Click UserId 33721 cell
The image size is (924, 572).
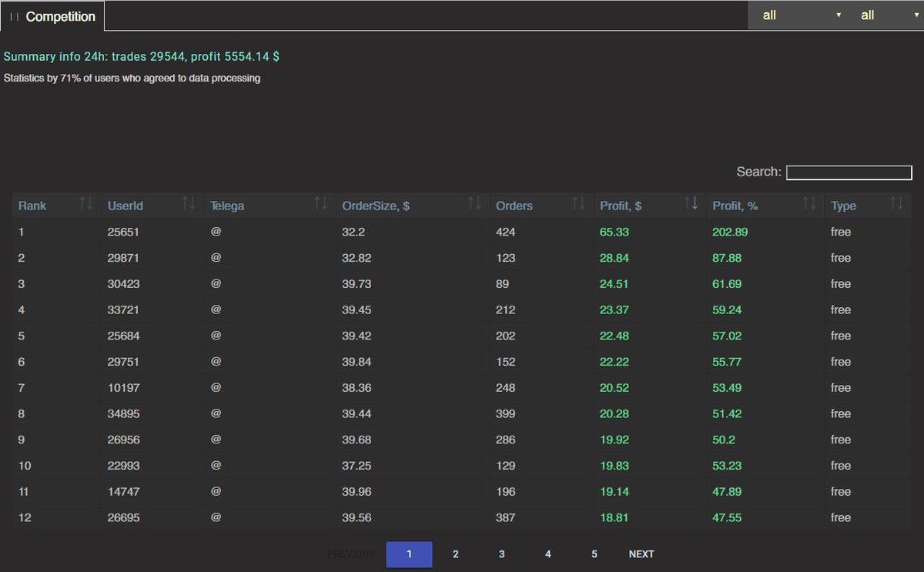tap(123, 309)
